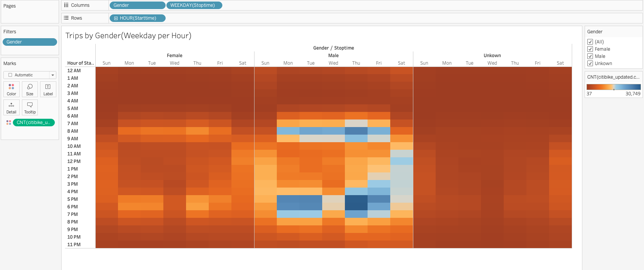The image size is (644, 270).
Task: Select the CNT(citibike_u.. pill in Marks
Action: tap(34, 123)
